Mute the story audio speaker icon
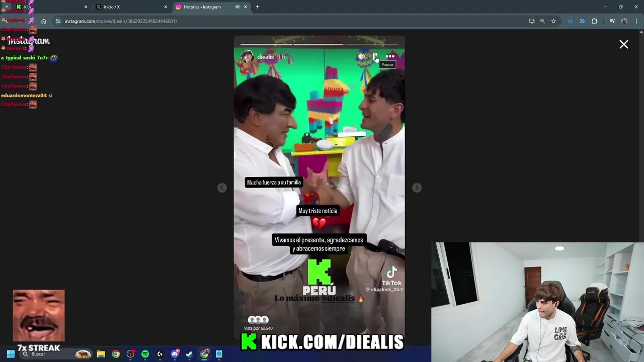 click(x=361, y=56)
